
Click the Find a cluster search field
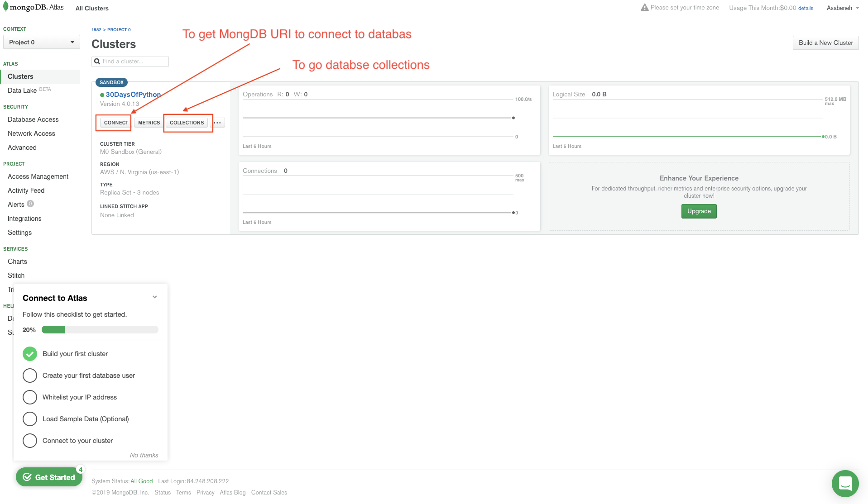coord(131,61)
